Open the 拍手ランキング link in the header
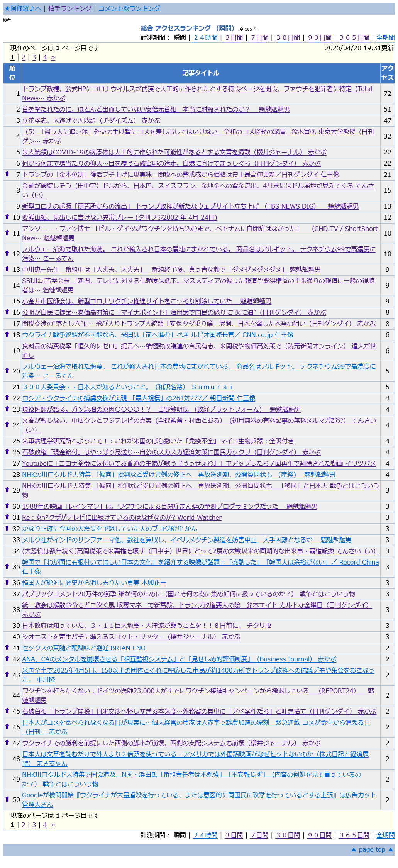 pyautogui.click(x=70, y=8)
